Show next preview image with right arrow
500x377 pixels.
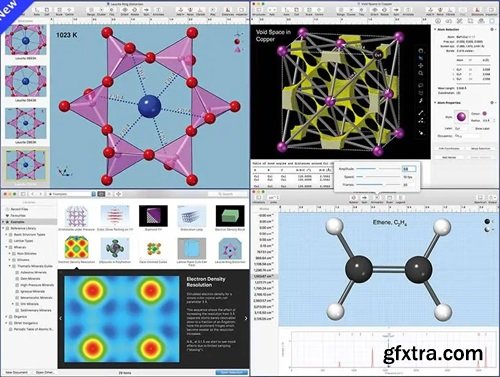click(246, 318)
